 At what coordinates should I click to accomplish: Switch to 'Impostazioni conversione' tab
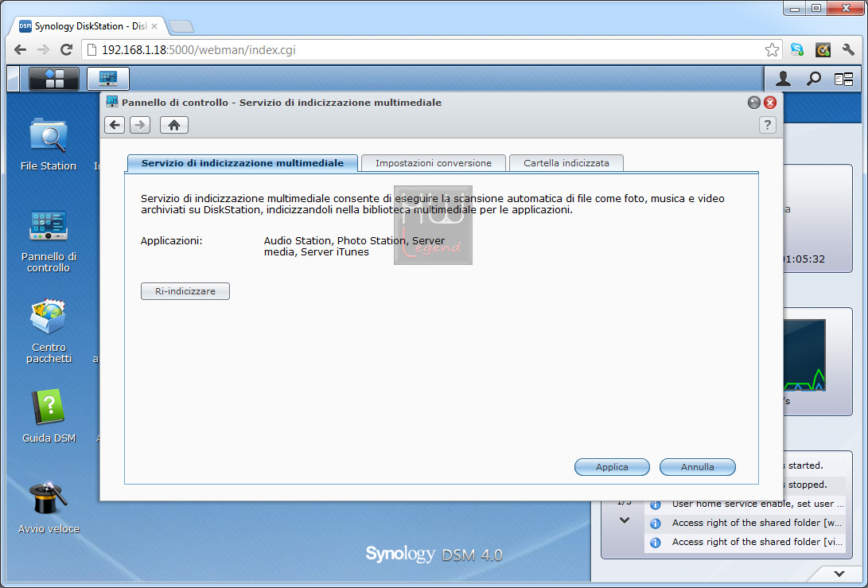(x=434, y=163)
